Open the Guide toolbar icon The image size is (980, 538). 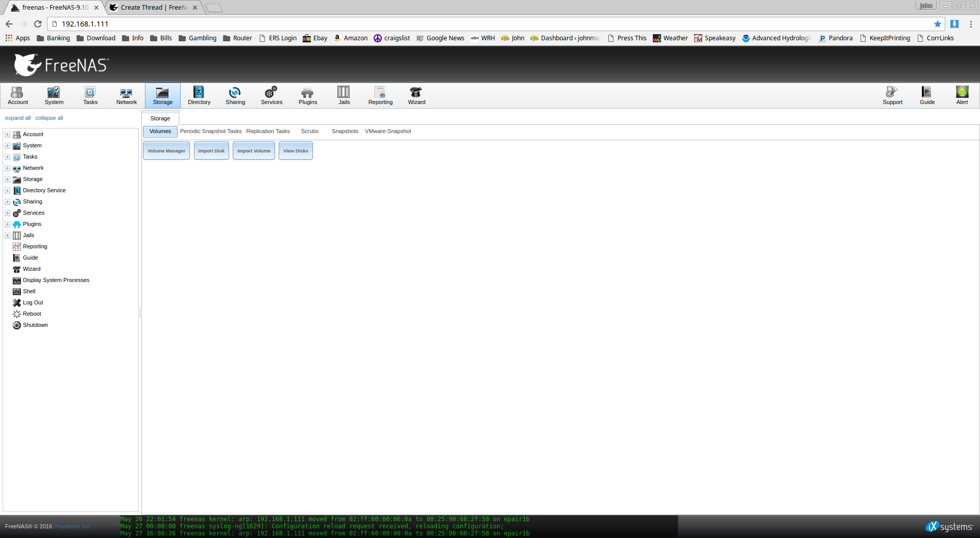(x=927, y=95)
